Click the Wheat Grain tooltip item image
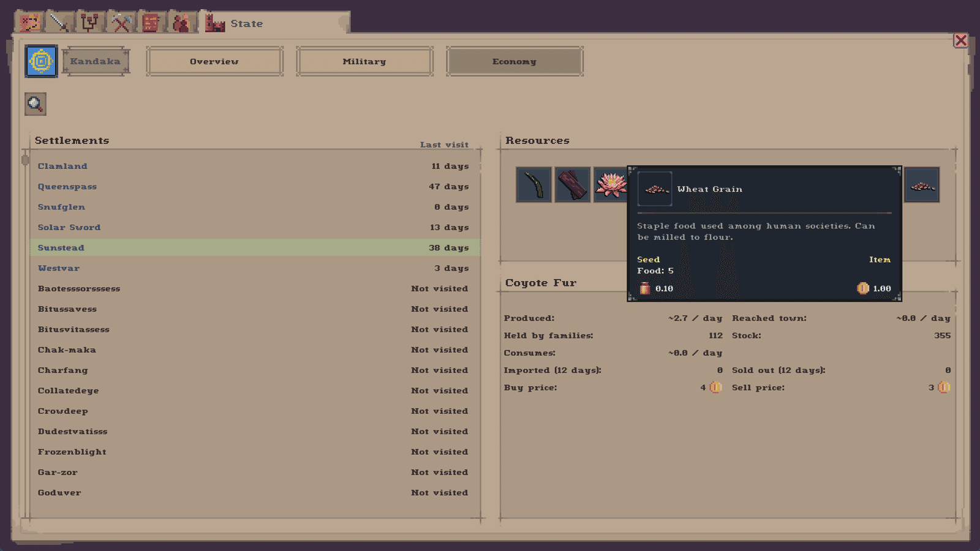980x551 pixels. 655,189
